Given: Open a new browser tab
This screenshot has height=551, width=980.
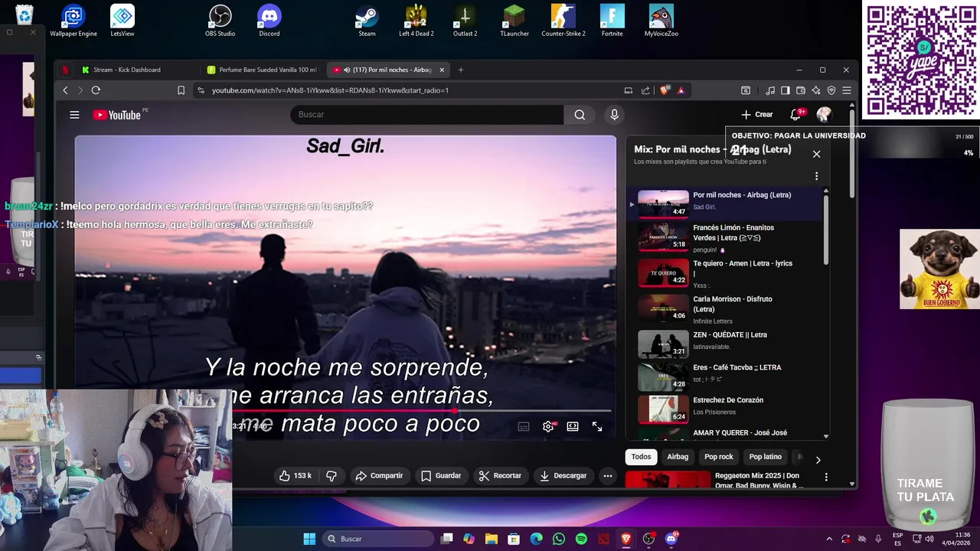Looking at the screenshot, I should (460, 70).
